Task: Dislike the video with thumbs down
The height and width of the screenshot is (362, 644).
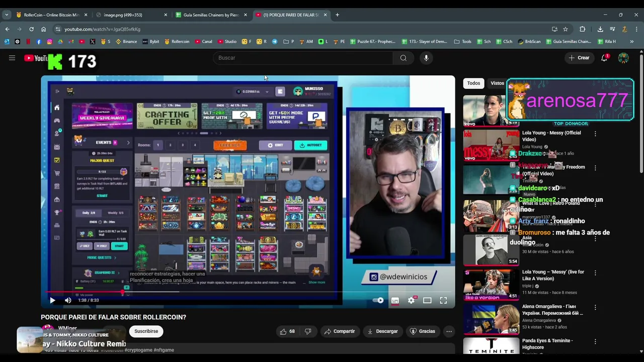Action: 308,331
